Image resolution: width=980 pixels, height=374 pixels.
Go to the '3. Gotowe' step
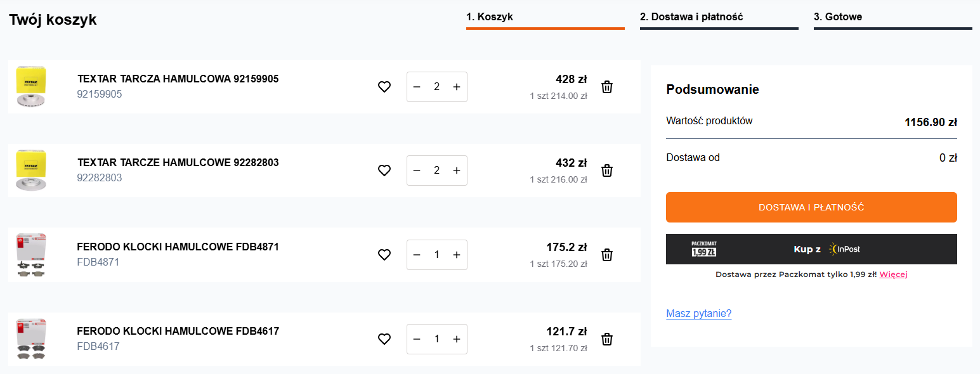pyautogui.click(x=893, y=18)
